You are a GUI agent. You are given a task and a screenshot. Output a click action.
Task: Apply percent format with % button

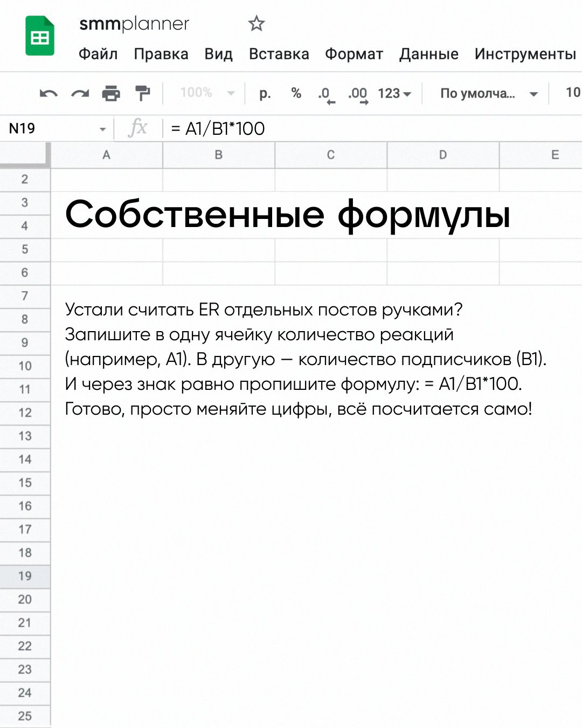click(x=296, y=93)
